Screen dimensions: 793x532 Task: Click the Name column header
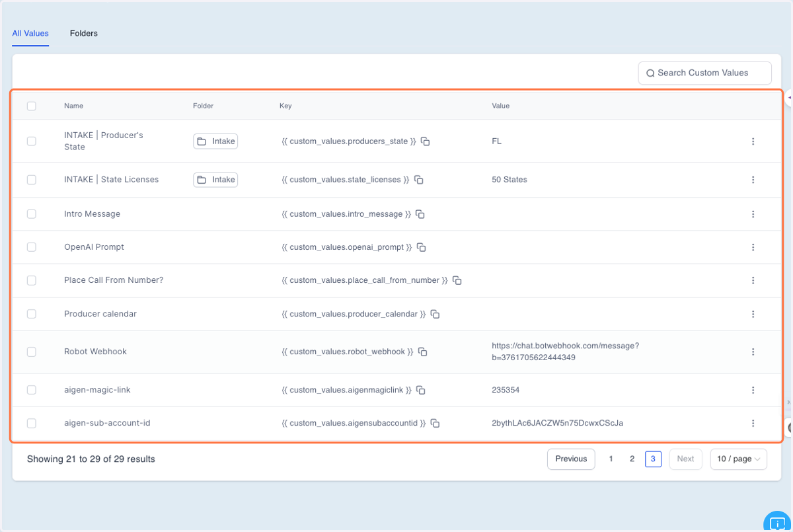pyautogui.click(x=73, y=106)
